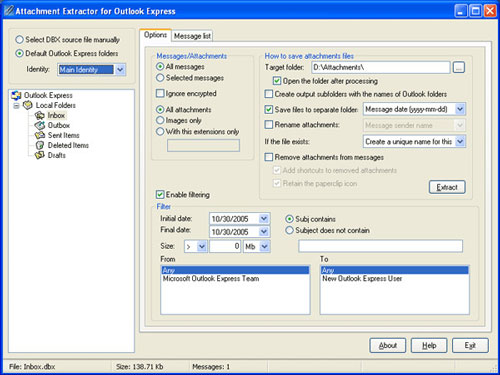Image resolution: width=500 pixels, height=375 pixels.
Task: Minimize the Attachment Extractor window
Action: 460,11
